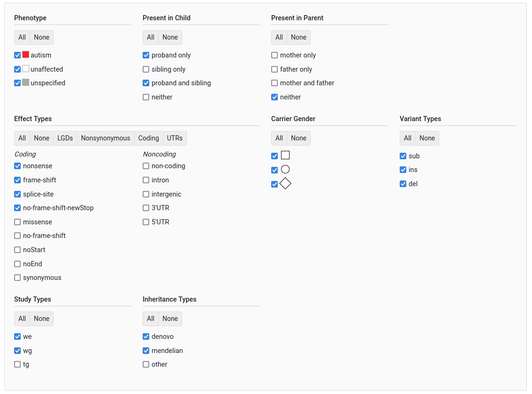This screenshot has height=394, width=532.
Task: Choose the Nonsynonymous effect preset button
Action: pyautogui.click(x=105, y=138)
